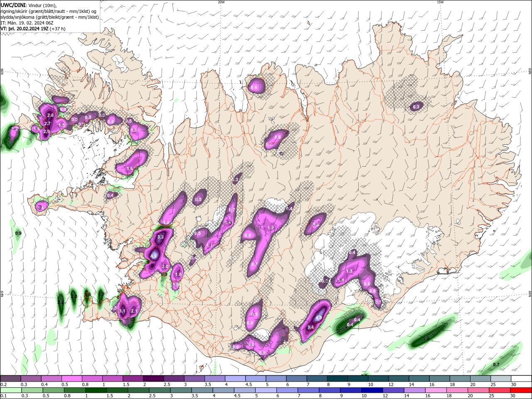Click the 3.1 value near Reykjanes
Screen dimensions: 532x399
tap(122, 311)
